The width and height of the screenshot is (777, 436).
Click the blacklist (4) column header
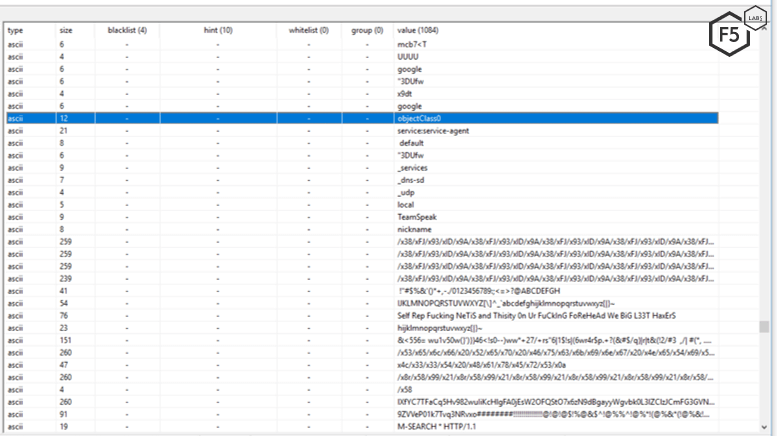[x=127, y=31]
